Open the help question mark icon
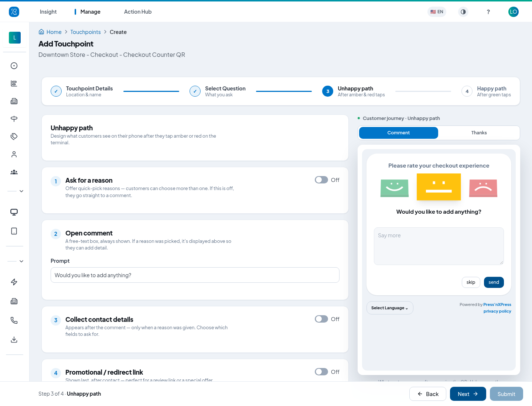Screen dimensions: 532x406 pos(488,12)
